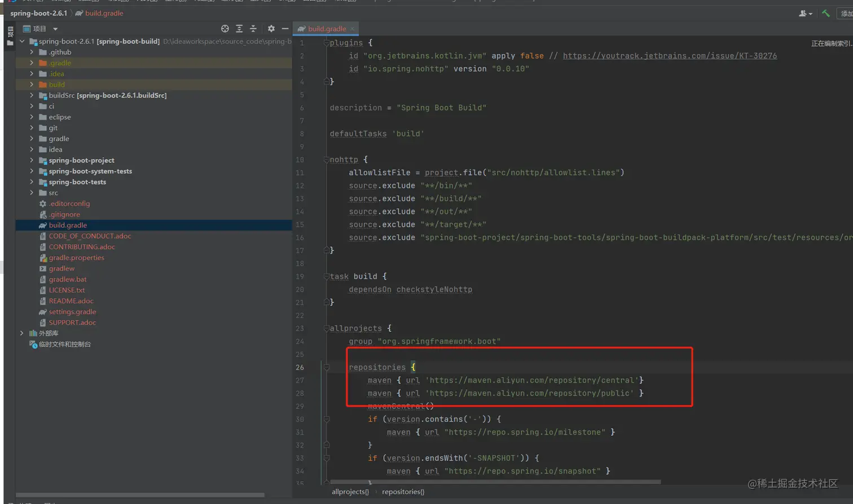Image resolution: width=853 pixels, height=504 pixels.
Task: Fold the version.contains if block
Action: (326, 419)
